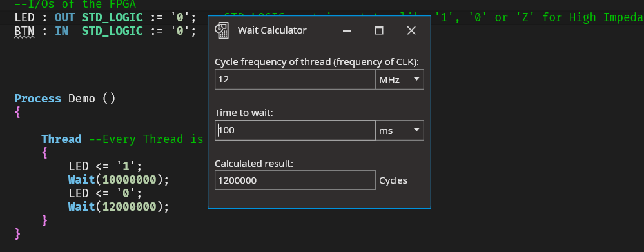Click the LED <= '1' assignment line

(x=105, y=166)
